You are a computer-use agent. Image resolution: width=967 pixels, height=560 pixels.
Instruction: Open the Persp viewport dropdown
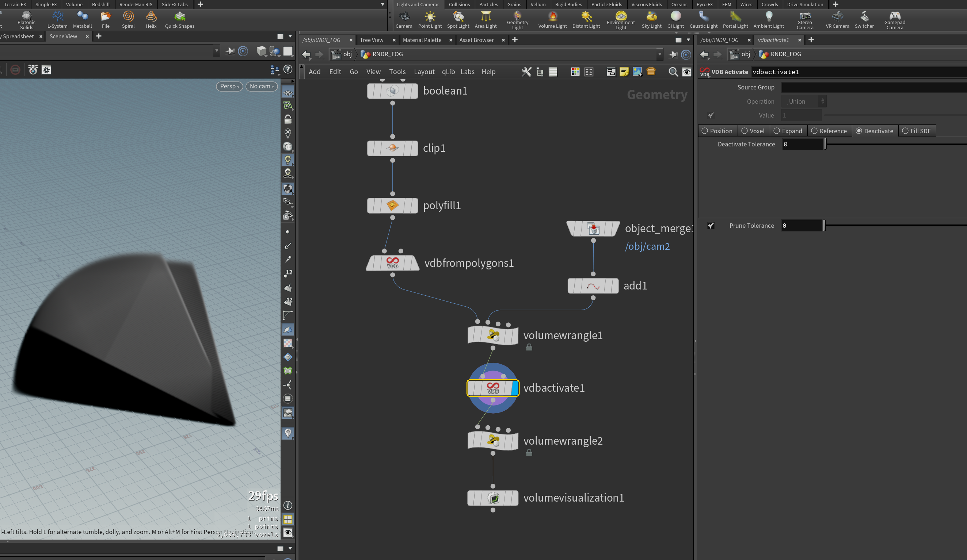click(x=229, y=86)
